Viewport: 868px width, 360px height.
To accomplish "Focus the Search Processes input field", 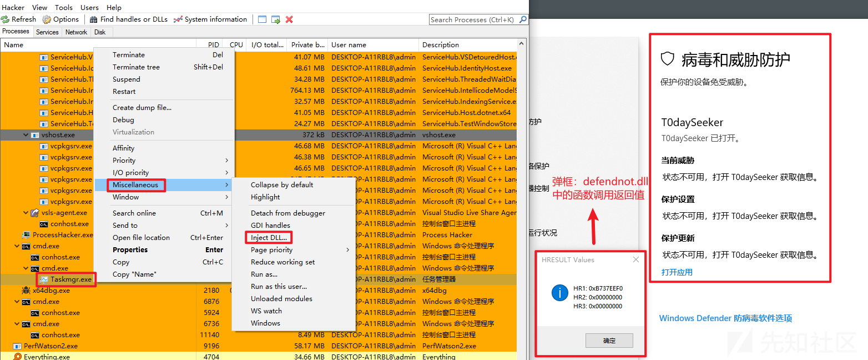I will 473,19.
